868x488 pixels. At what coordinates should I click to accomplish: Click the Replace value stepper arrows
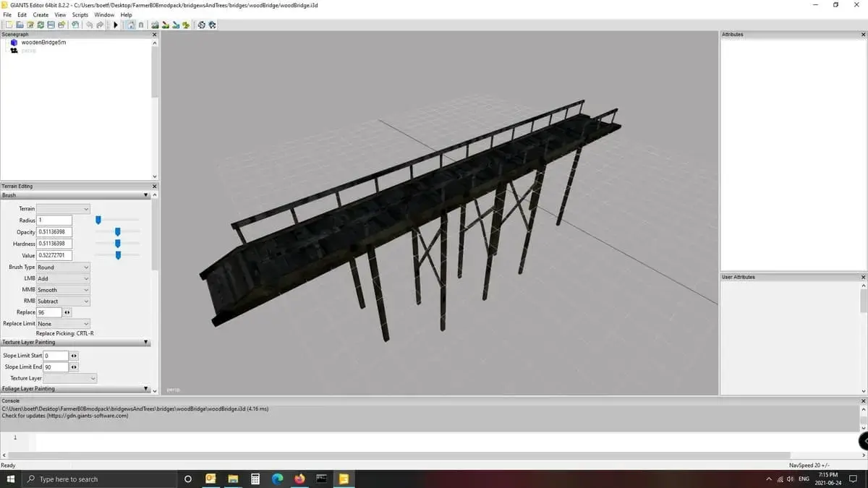click(x=66, y=312)
